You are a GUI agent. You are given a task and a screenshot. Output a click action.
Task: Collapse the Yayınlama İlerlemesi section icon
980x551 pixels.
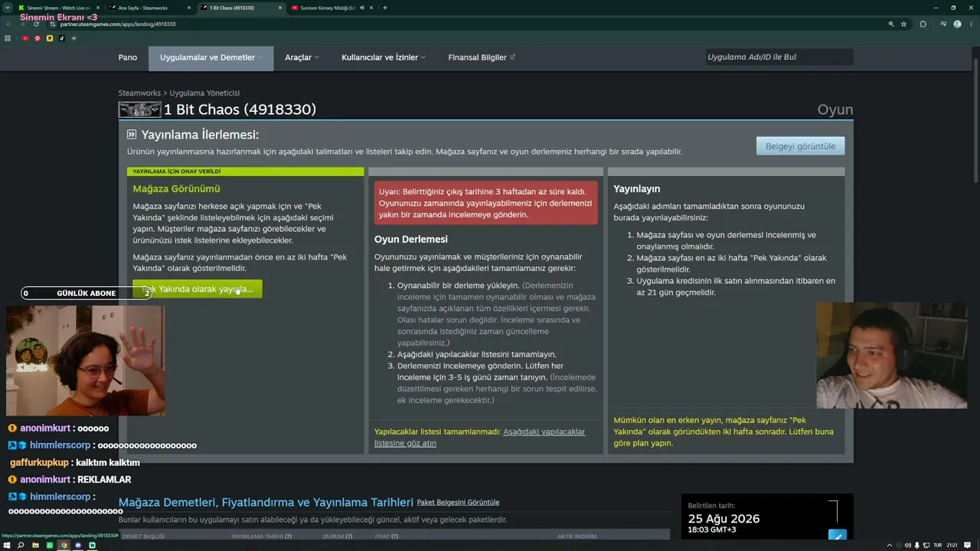coord(132,134)
